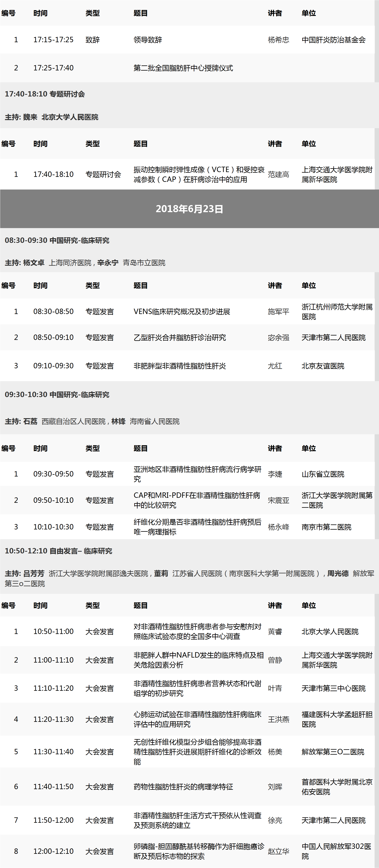
Task: Click host name 董莉
Action: [161, 574]
